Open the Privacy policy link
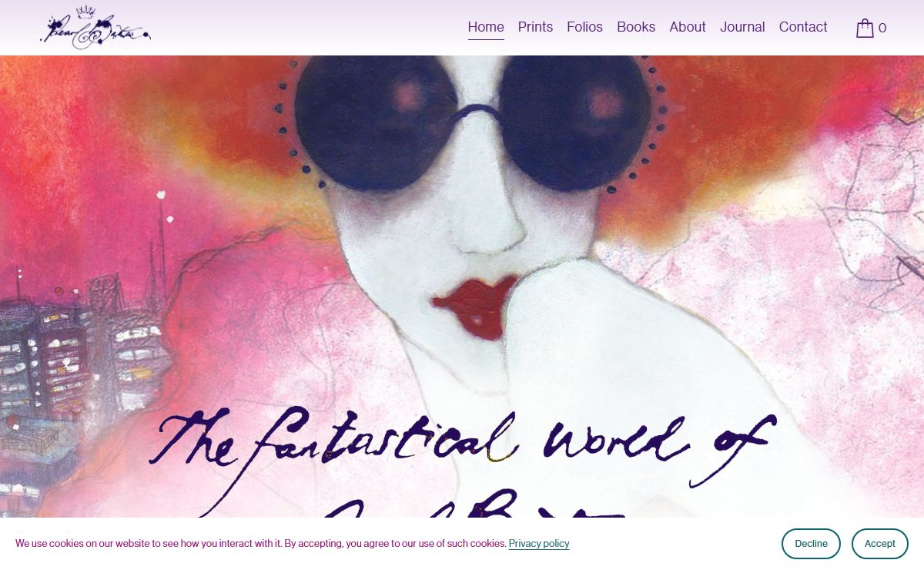The image size is (924, 570). (539, 544)
